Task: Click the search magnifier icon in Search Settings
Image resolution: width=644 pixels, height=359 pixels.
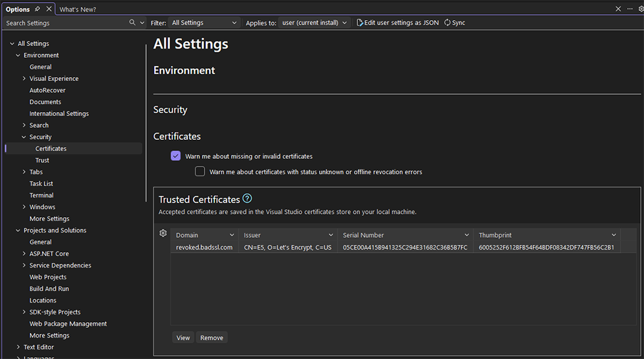Action: (133, 23)
